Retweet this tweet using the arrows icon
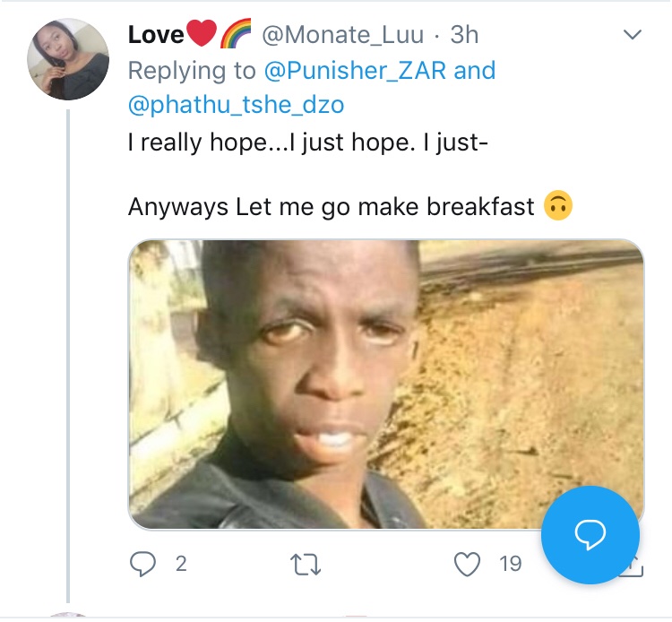Viewport: 672px width, 622px height. [306, 564]
